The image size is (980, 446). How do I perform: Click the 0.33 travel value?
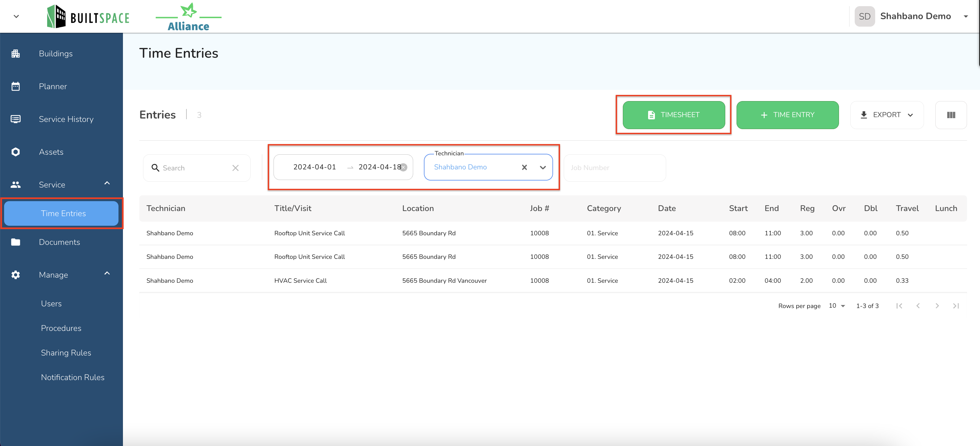(902, 281)
